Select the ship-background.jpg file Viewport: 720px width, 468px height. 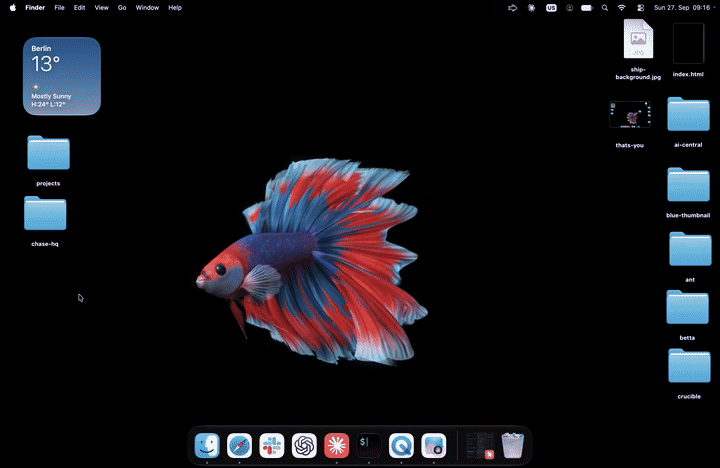[x=638, y=39]
